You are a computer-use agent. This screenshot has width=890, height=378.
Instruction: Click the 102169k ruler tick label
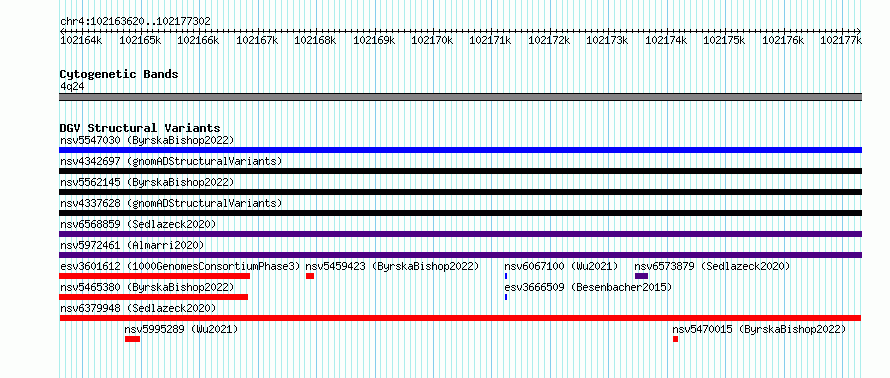click(x=374, y=40)
